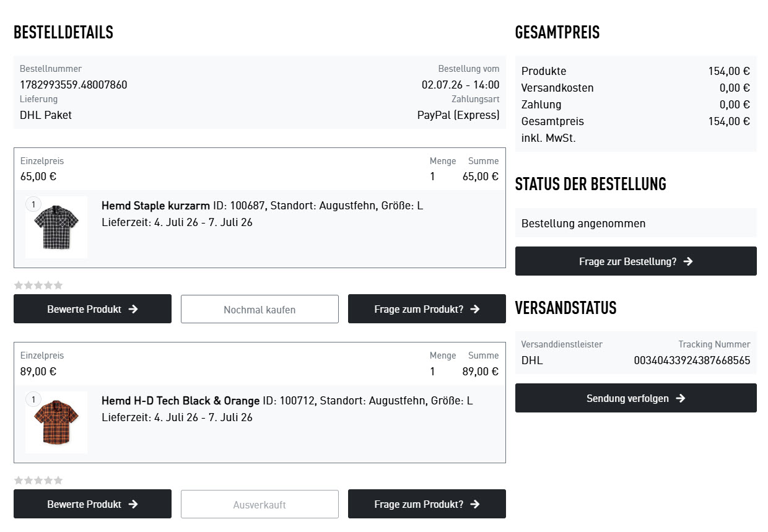Click arrow icon on Frage zur Bestellung button

point(688,261)
